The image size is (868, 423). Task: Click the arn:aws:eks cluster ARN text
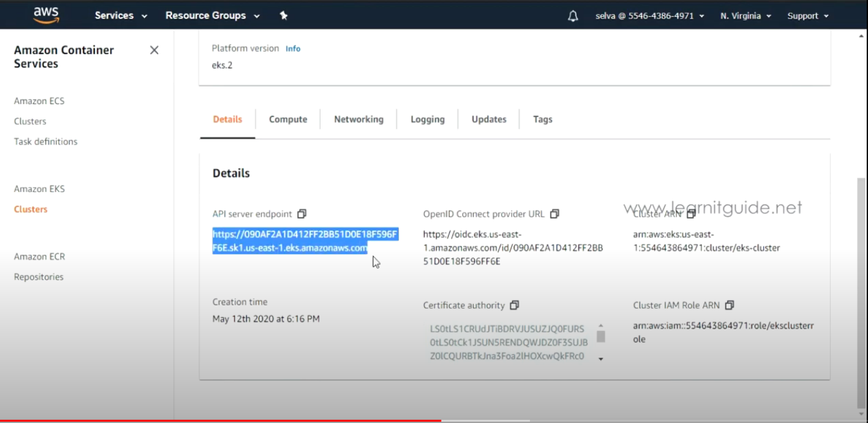click(x=706, y=241)
